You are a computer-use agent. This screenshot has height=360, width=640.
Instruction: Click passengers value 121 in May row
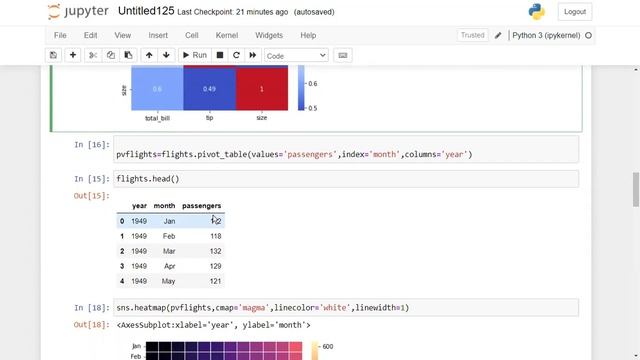pos(216,281)
